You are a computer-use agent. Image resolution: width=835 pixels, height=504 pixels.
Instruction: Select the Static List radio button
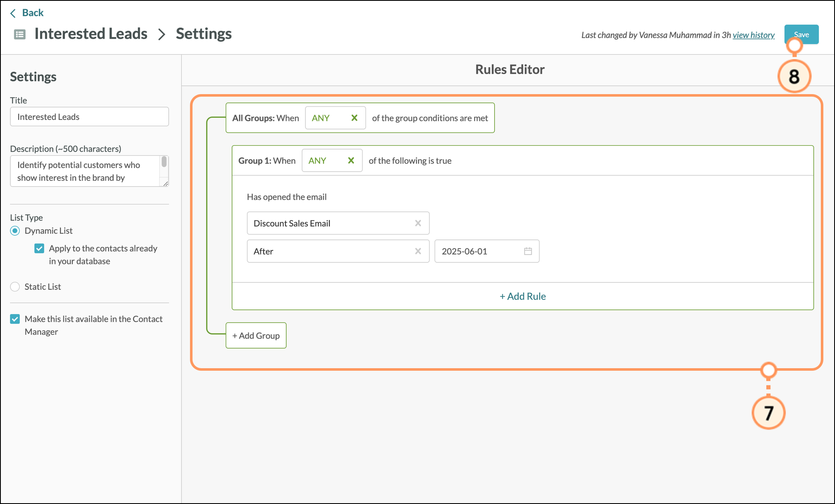click(15, 287)
